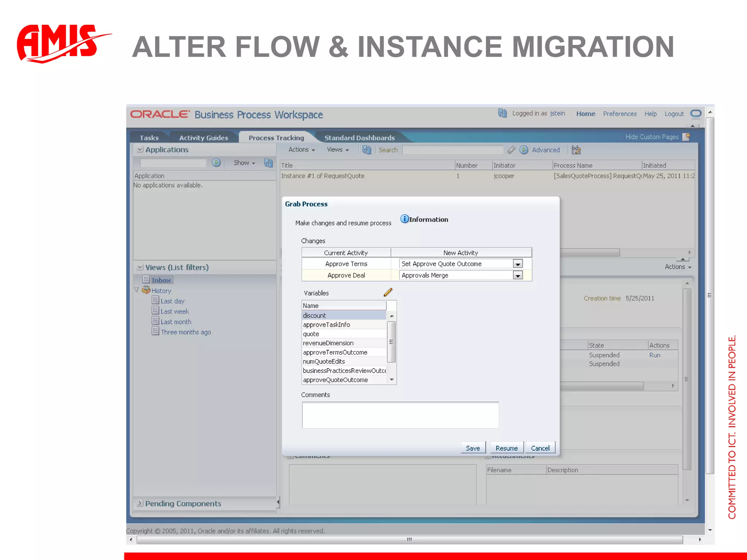
Task: Open Actions menu in toolbar
Action: click(302, 149)
